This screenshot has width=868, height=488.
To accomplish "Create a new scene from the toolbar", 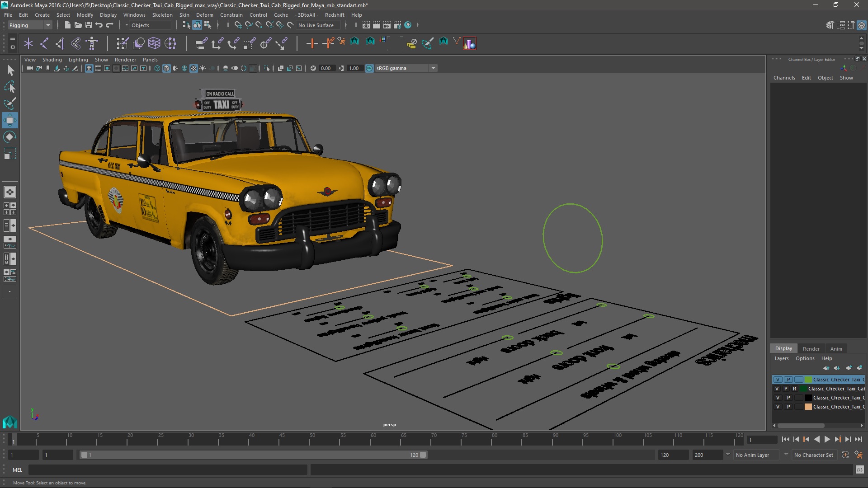I will (x=67, y=25).
